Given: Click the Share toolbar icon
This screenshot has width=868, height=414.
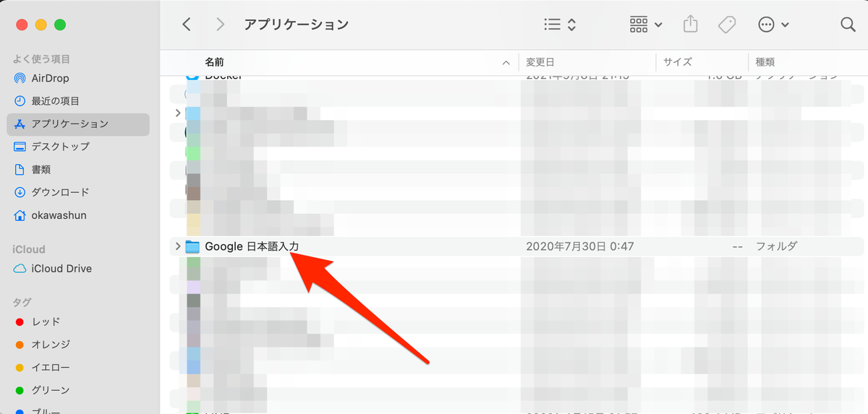Looking at the screenshot, I should point(691,25).
